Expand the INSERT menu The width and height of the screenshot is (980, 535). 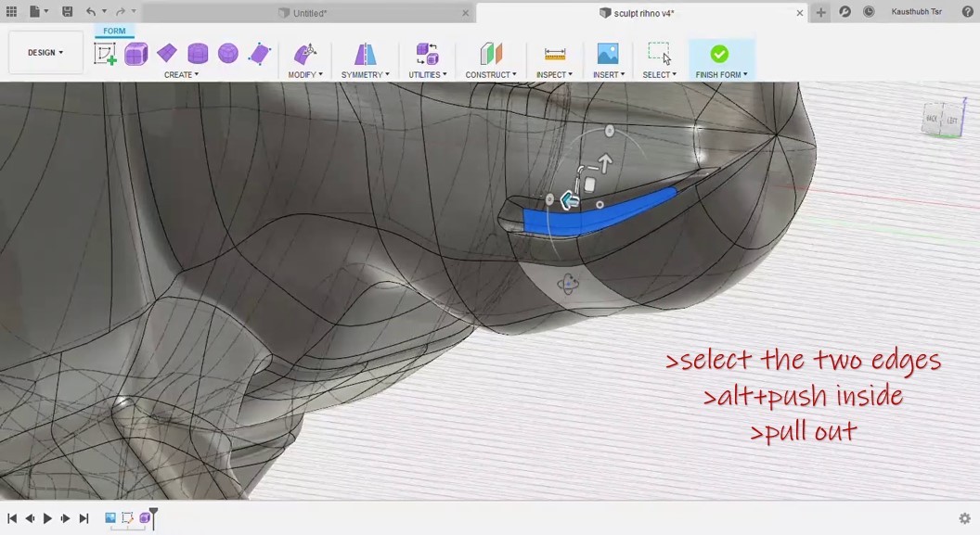(609, 75)
